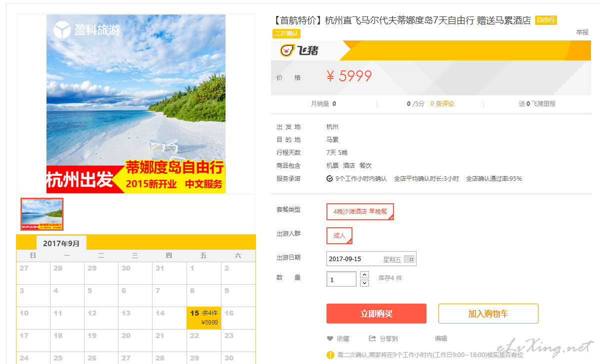
Task: Click the 加入购物车 add to cart button
Action: point(488,314)
